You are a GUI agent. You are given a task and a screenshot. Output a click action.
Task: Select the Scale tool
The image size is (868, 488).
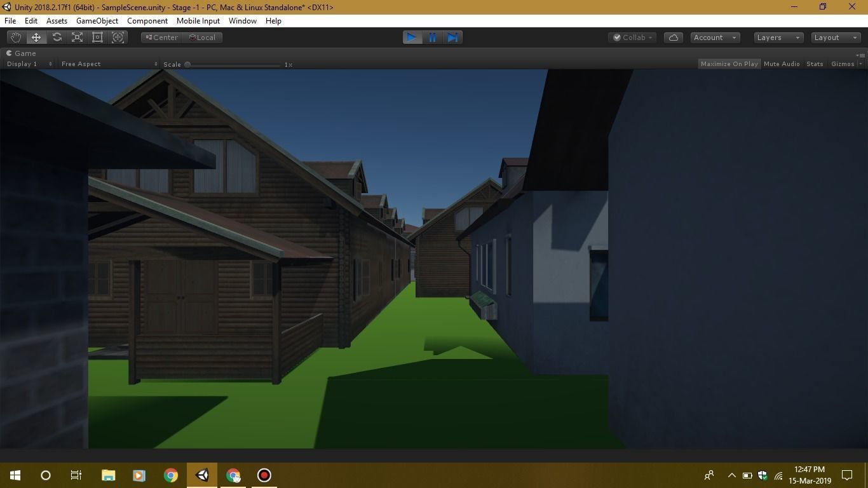coord(77,37)
